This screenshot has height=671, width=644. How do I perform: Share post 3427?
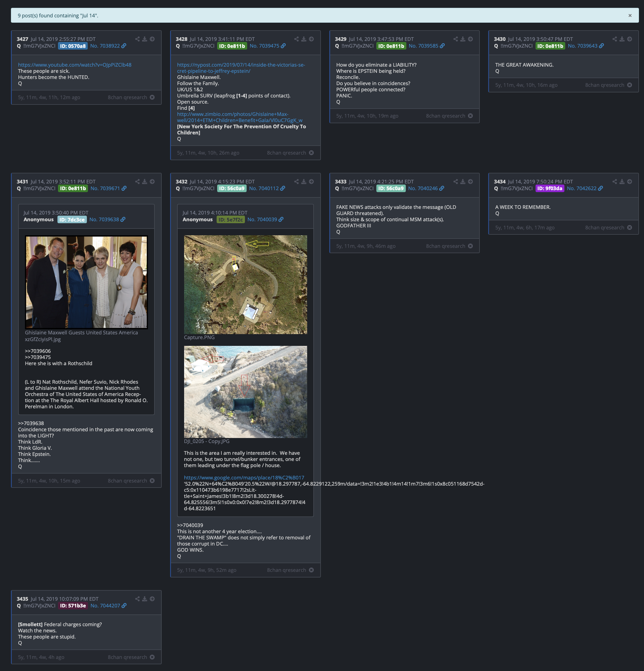137,39
